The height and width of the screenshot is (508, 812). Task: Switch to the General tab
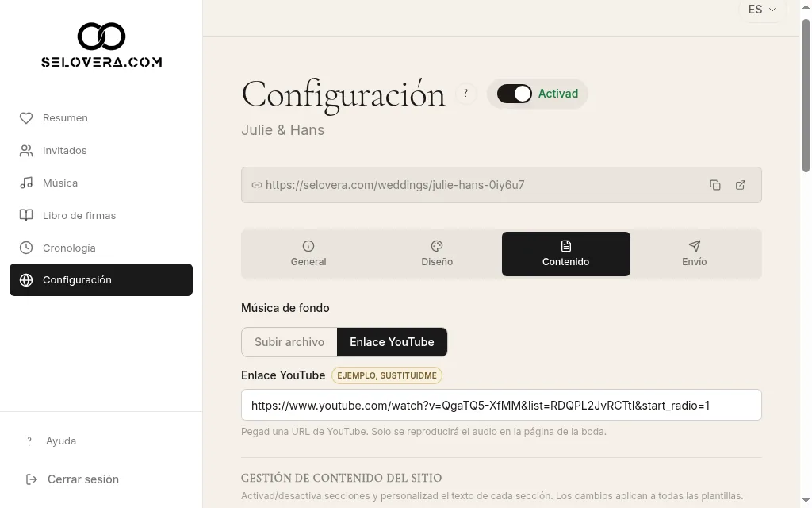click(x=308, y=254)
